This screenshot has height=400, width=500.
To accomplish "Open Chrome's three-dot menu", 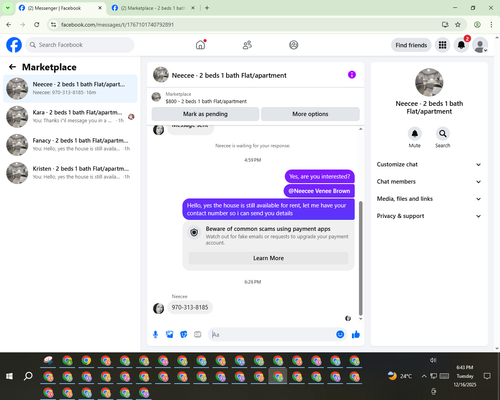I will (491, 25).
